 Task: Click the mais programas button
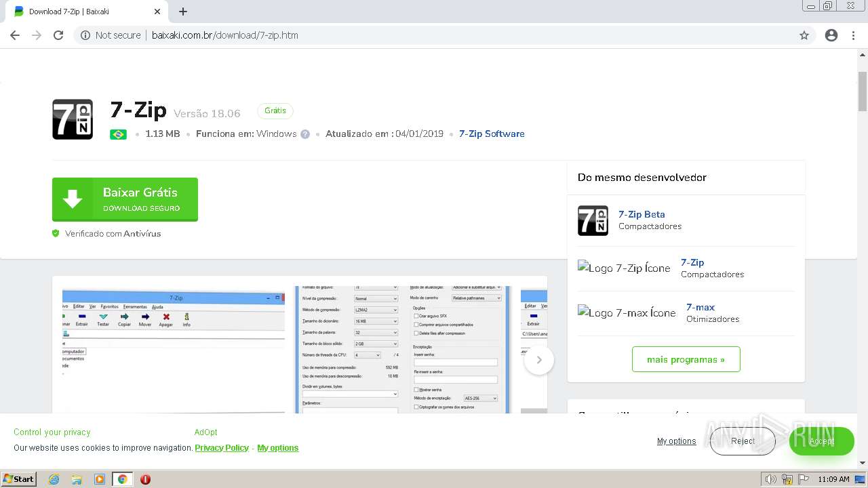click(686, 359)
